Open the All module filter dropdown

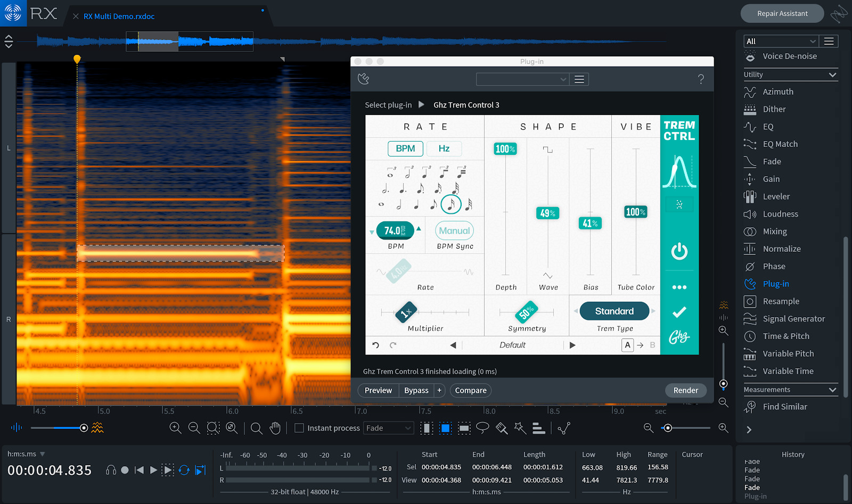click(x=781, y=41)
